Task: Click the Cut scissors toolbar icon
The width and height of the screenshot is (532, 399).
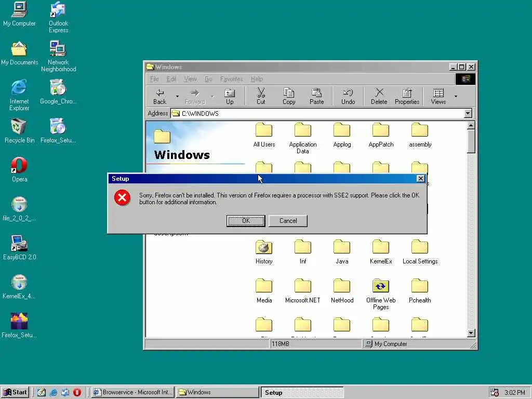Action: coord(261,96)
